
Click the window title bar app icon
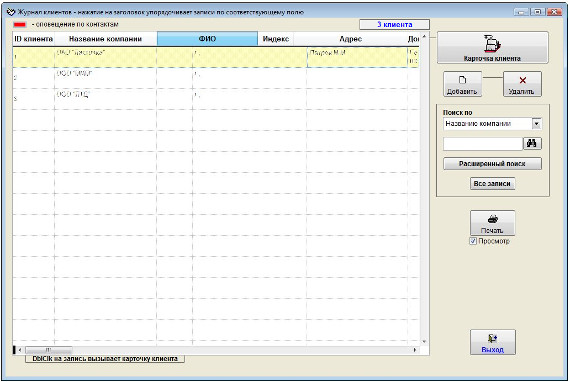[11, 12]
